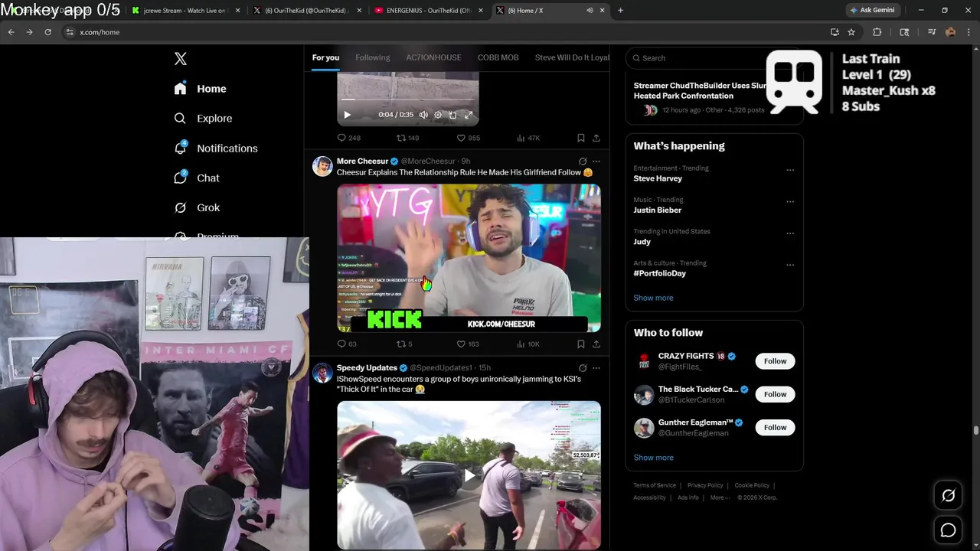This screenshot has height=551, width=980.
Task: Reply to More Cheesur post with 63 comments
Action: (x=347, y=344)
